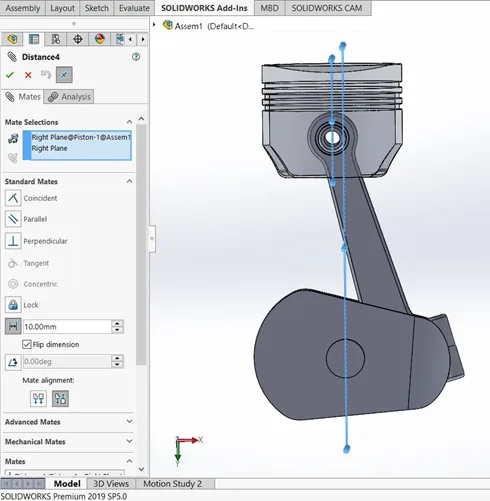Select the Mates tab in PropertyManager
The width and height of the screenshot is (490, 501).
[23, 97]
